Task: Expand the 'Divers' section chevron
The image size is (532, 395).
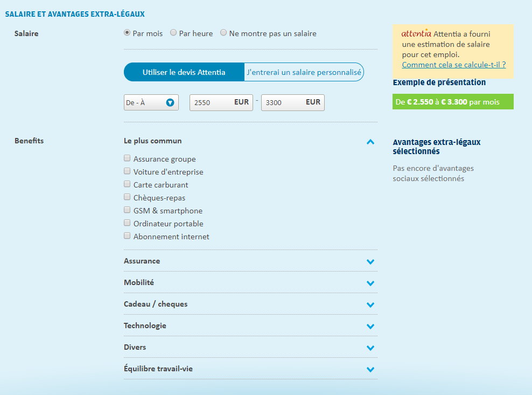Action: (x=370, y=348)
